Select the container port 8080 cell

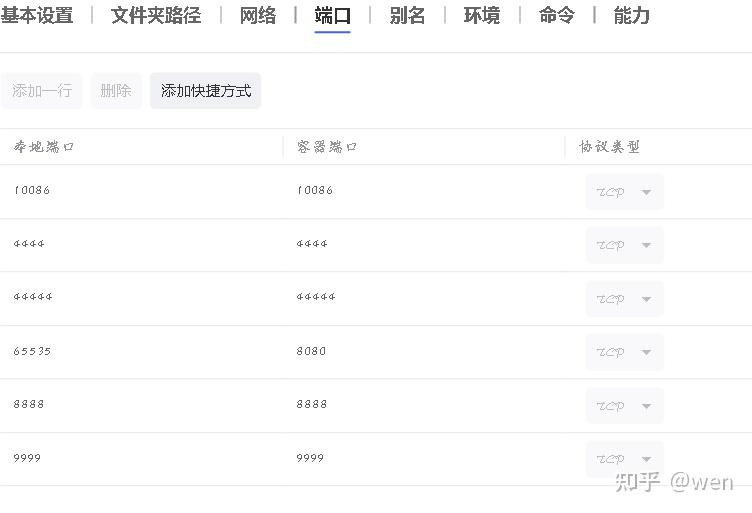click(312, 352)
